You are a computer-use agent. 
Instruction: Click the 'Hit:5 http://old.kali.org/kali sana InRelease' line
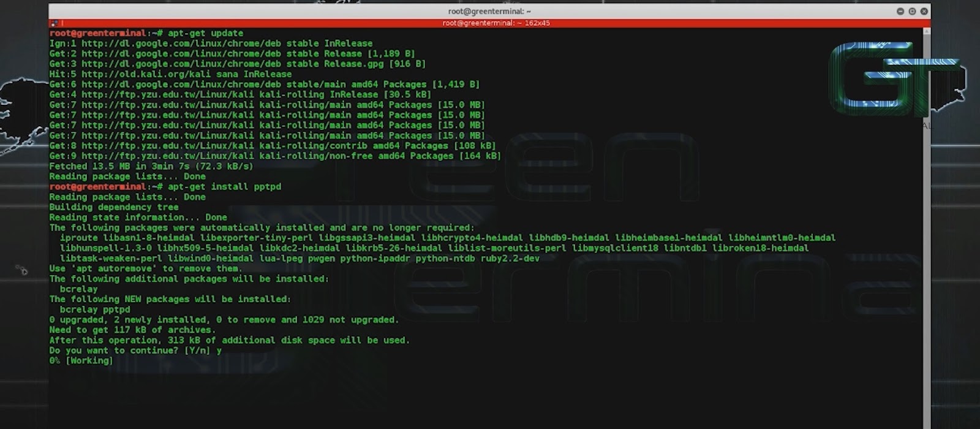click(170, 74)
